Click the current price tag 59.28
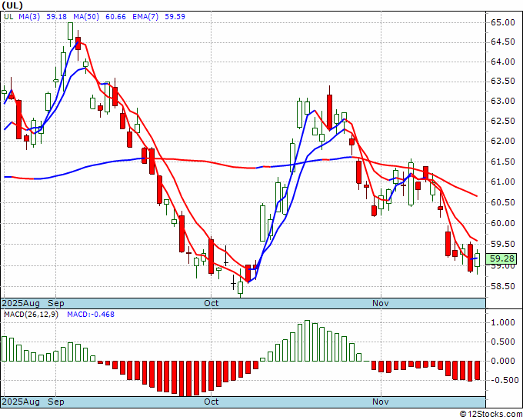 tap(501, 258)
